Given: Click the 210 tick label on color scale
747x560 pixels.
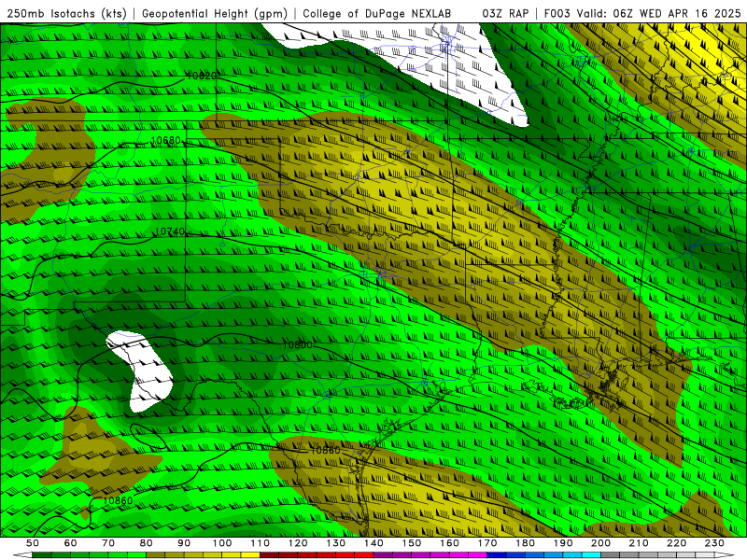Looking at the screenshot, I should pyautogui.click(x=639, y=543).
